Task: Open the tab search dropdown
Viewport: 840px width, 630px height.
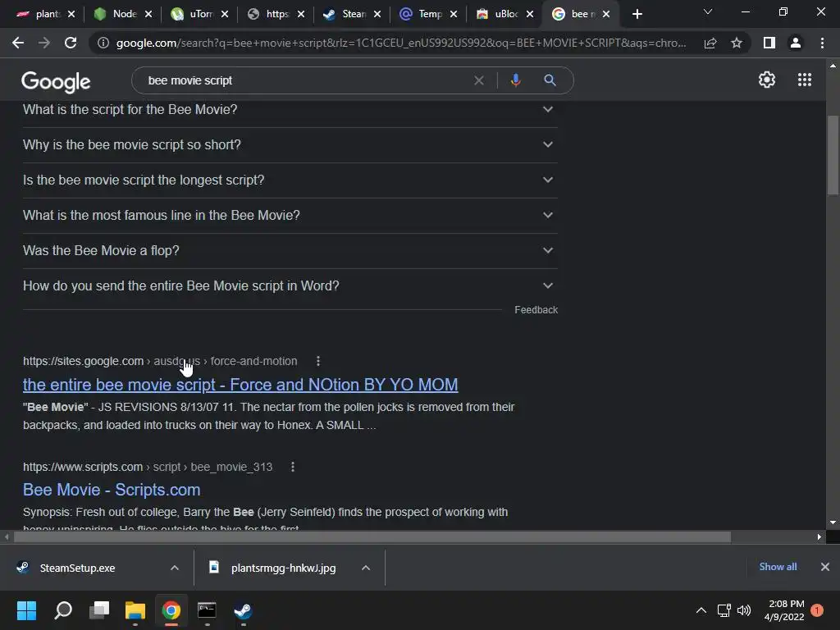Action: (708, 11)
